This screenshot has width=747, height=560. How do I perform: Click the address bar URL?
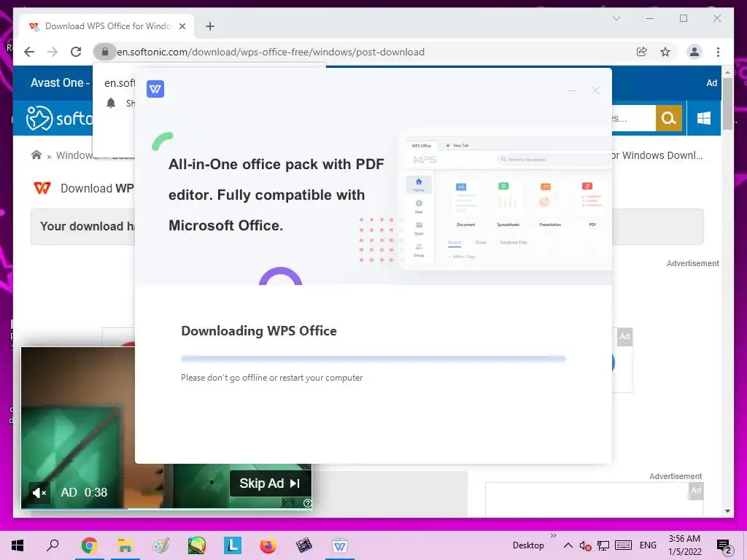[271, 52]
